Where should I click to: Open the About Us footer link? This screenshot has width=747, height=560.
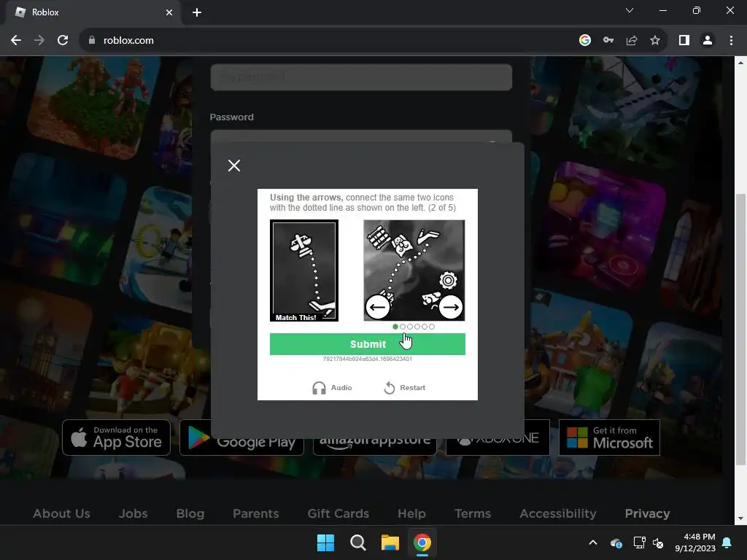click(x=61, y=513)
